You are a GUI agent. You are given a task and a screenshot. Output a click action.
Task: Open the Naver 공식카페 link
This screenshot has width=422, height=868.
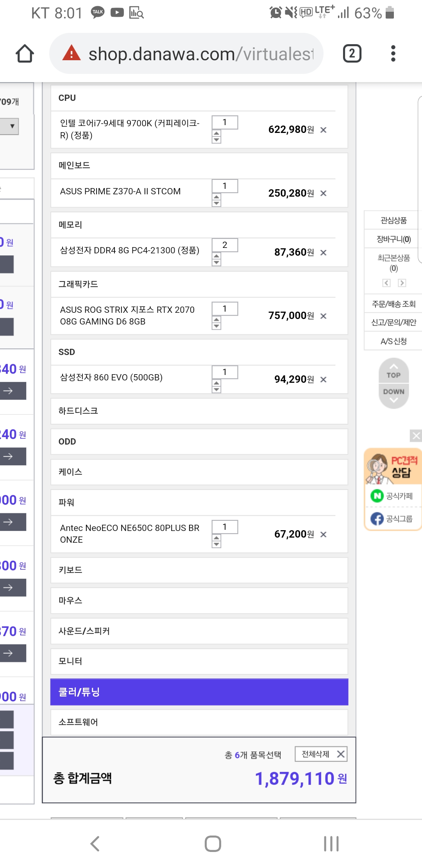[x=392, y=496]
